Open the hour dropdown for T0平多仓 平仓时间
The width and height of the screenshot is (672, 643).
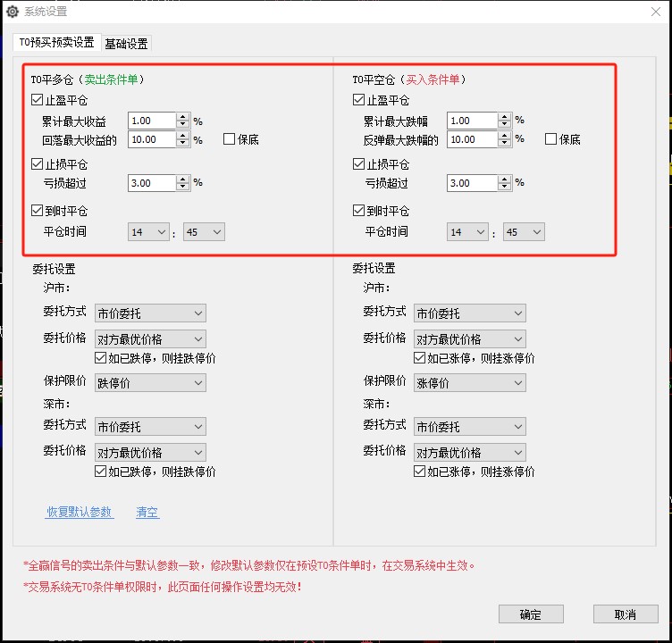click(x=149, y=232)
